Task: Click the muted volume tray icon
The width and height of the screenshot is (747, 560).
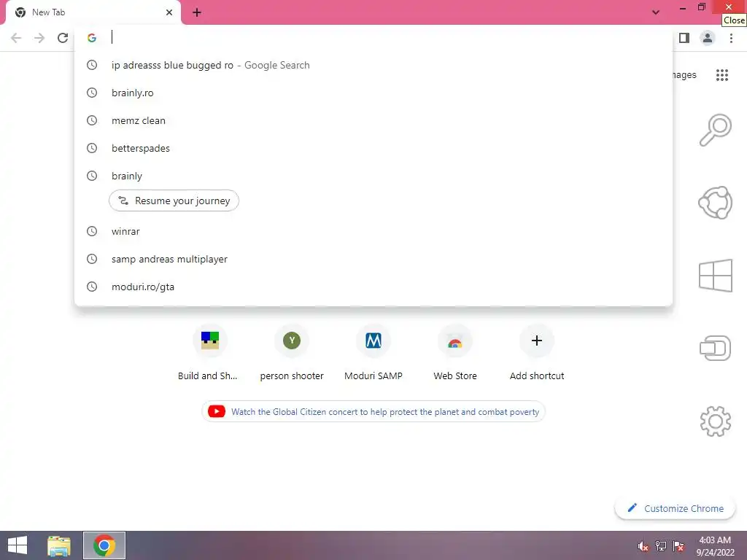Action: [x=643, y=546]
